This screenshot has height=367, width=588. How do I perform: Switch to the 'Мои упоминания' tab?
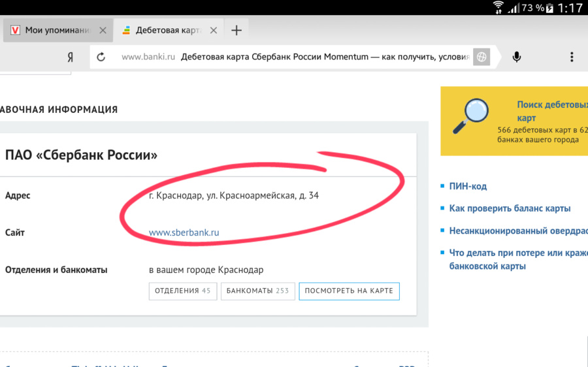coord(58,30)
